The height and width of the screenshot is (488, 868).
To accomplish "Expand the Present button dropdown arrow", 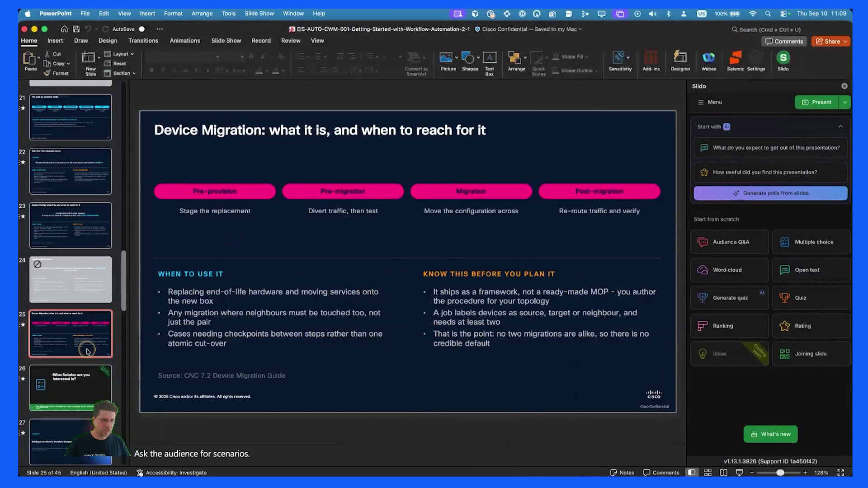I will click(x=845, y=102).
